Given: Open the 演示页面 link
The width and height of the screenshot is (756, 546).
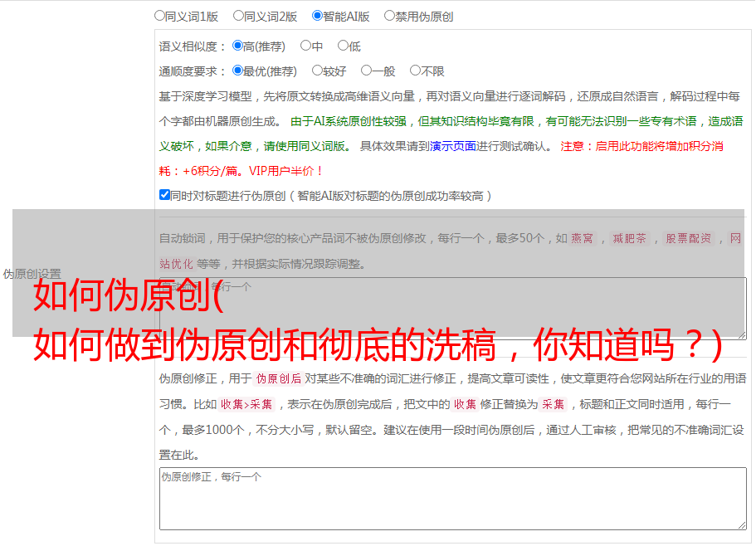Looking at the screenshot, I should pyautogui.click(x=452, y=146).
